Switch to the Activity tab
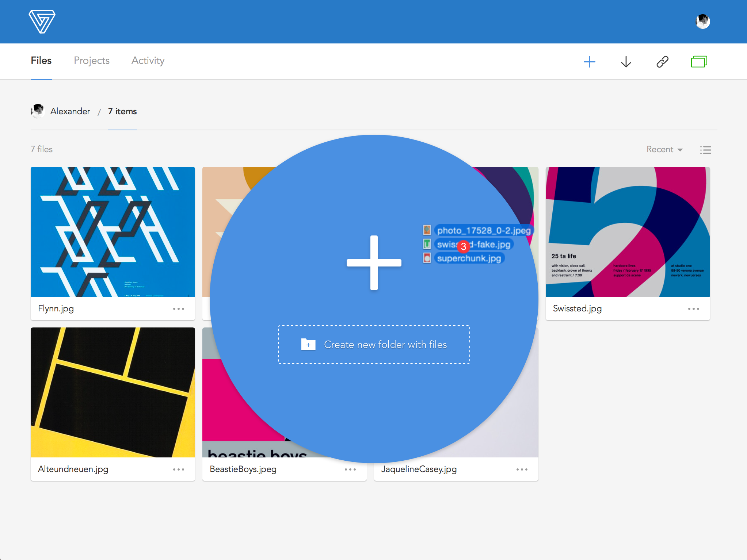 (148, 61)
